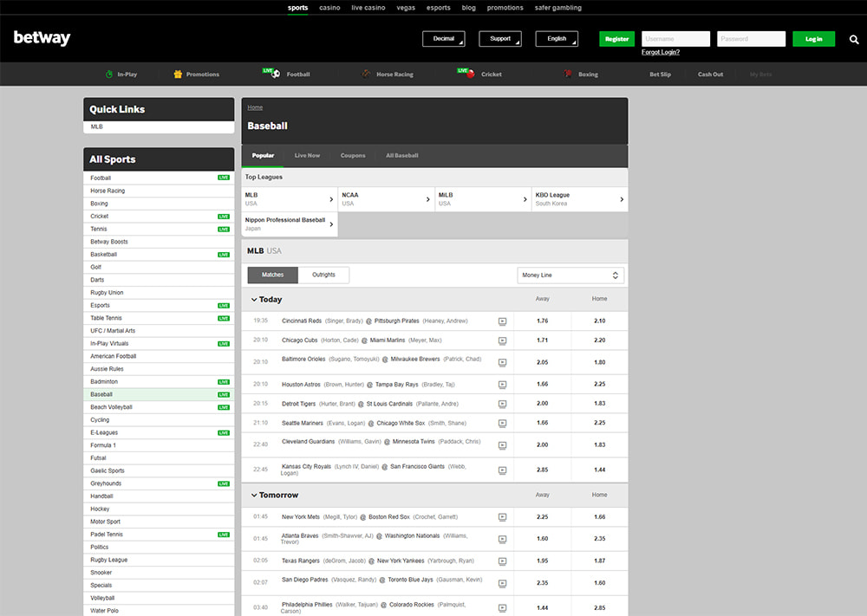Open the MLB USA top league
Viewport: 867px width, 616px height.
coord(290,199)
